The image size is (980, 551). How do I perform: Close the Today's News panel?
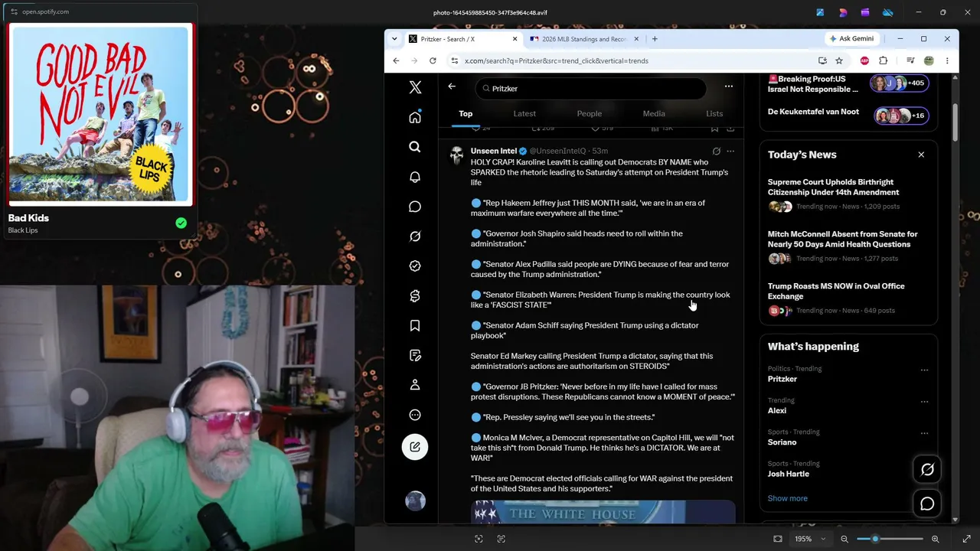point(921,155)
